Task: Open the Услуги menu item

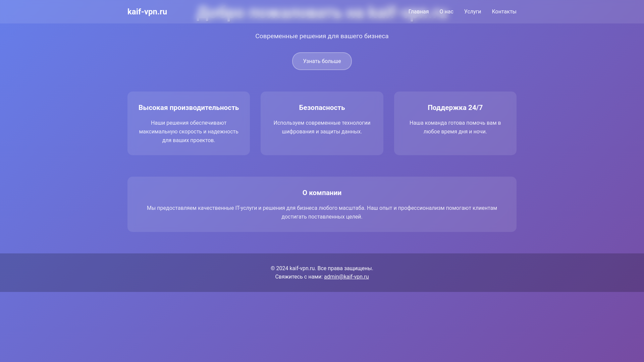Action: [472, 12]
